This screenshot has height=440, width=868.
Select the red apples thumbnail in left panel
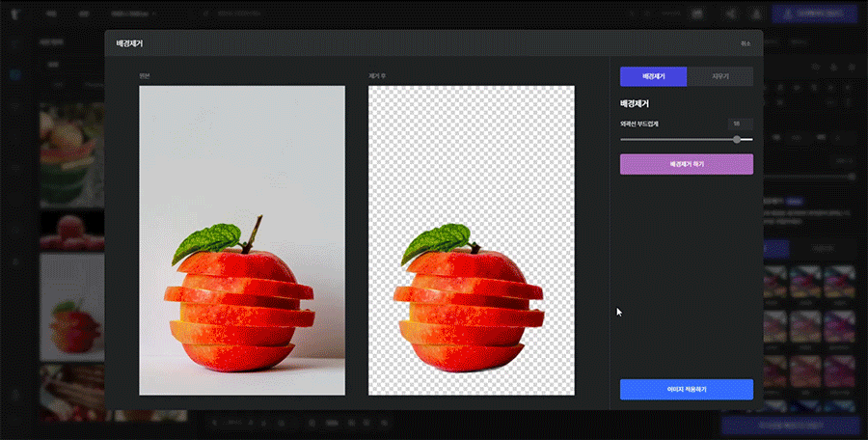point(72,230)
